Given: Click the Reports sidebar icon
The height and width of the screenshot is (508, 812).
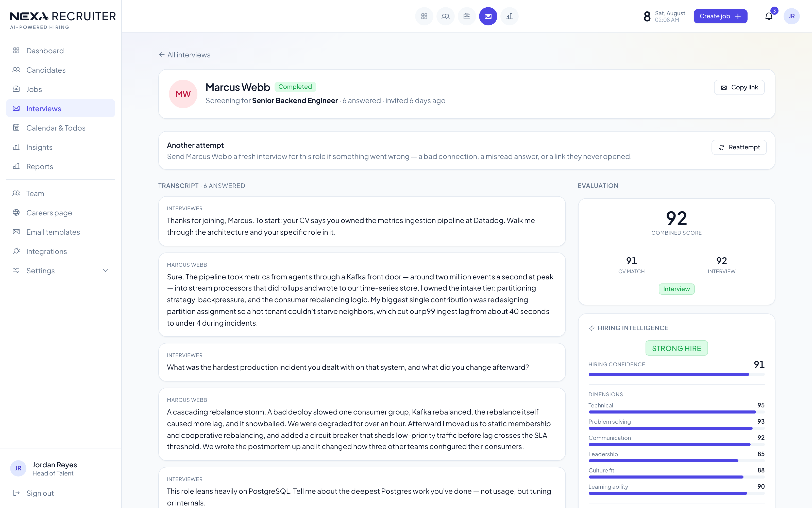Looking at the screenshot, I should 16,166.
